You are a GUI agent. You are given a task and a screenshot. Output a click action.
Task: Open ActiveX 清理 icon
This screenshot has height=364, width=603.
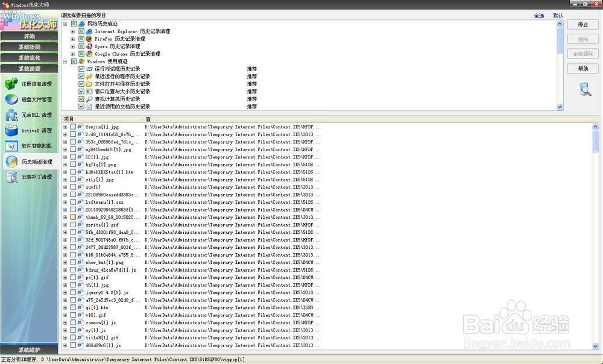click(11, 130)
